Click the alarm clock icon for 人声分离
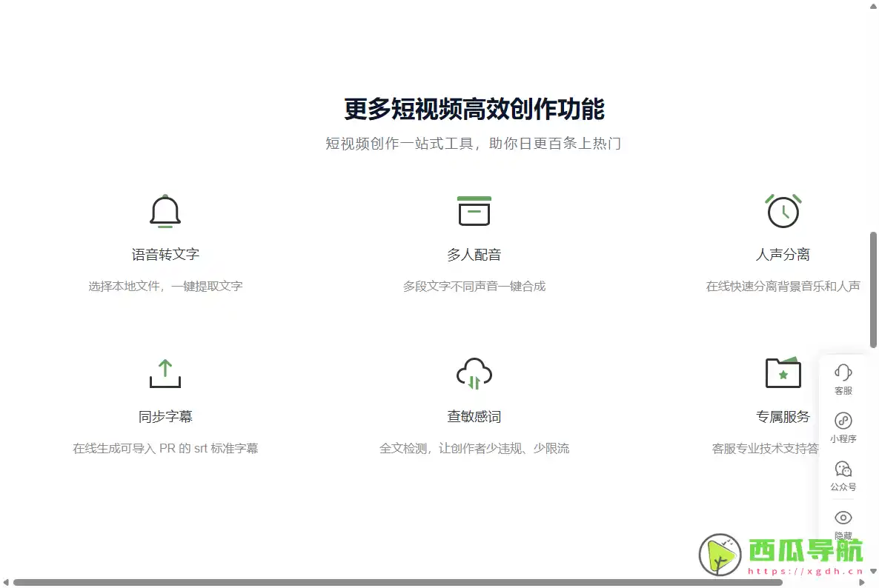The image size is (879, 588). (x=783, y=211)
